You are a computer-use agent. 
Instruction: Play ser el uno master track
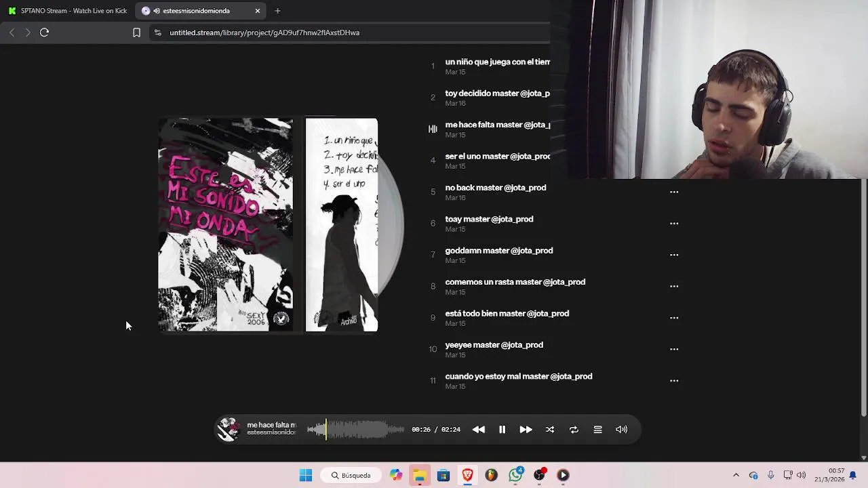[x=497, y=157]
